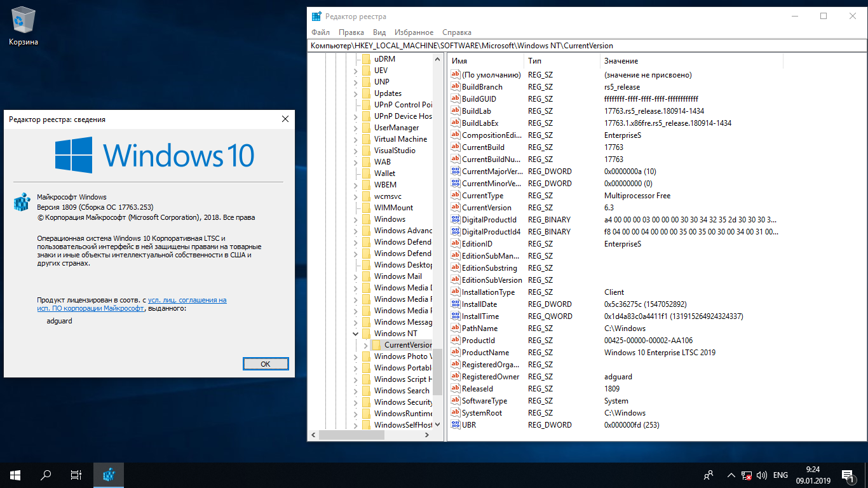Select the Windows Photo V tree item
Screen dimensions: 868x488
[403, 356]
